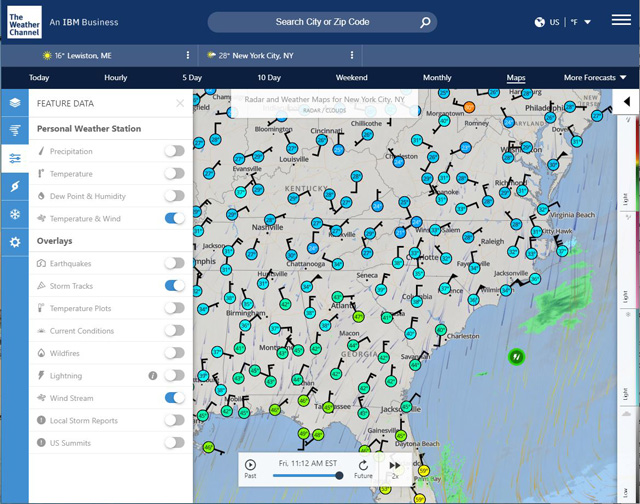This screenshot has height=504, width=640.
Task: Disable the Wind Stream toggle
Action: point(174,398)
